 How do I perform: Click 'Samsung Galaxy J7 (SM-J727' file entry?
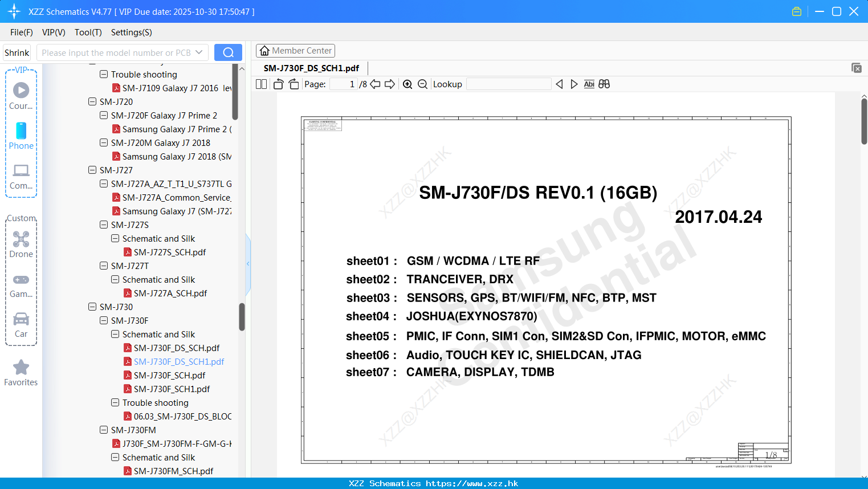click(x=177, y=211)
